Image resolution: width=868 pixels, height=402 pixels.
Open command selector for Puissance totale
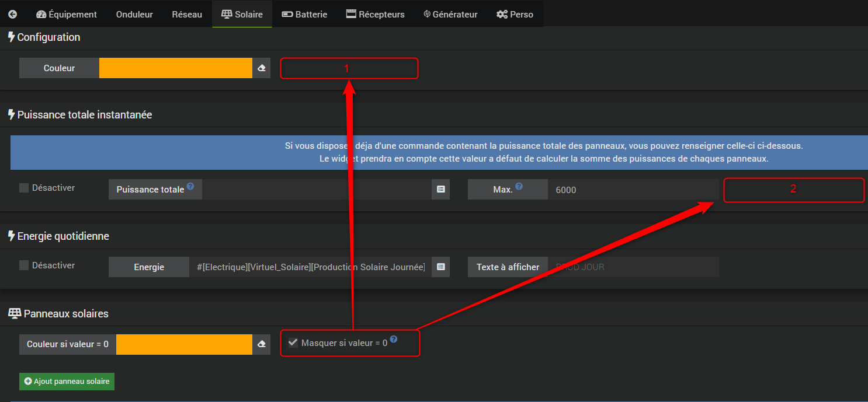coord(441,189)
